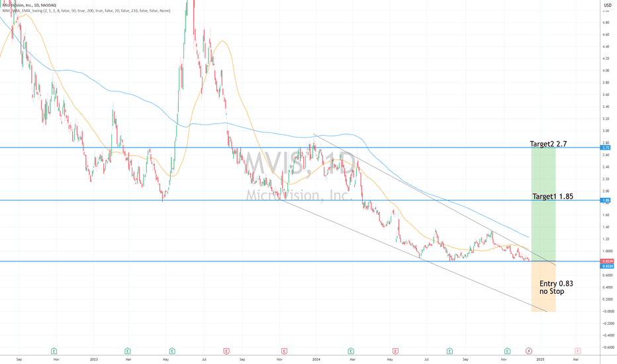Click the green earnings marker near Nov 2024

(507, 351)
